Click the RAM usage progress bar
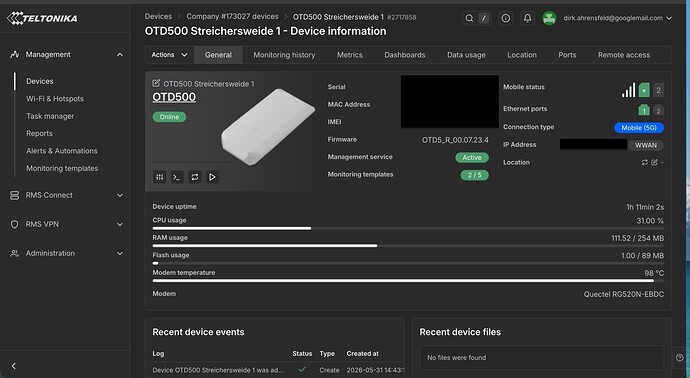690x378 pixels. pos(408,246)
